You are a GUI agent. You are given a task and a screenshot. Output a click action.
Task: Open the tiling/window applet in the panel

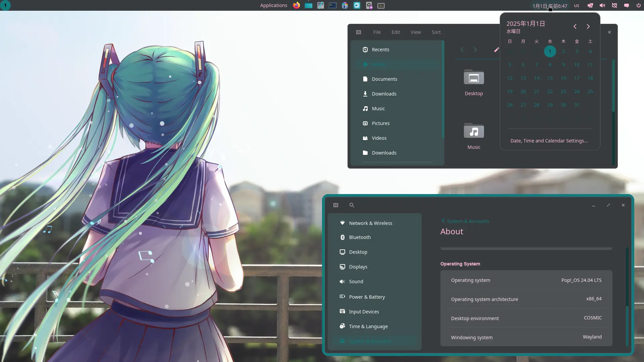point(590,5)
